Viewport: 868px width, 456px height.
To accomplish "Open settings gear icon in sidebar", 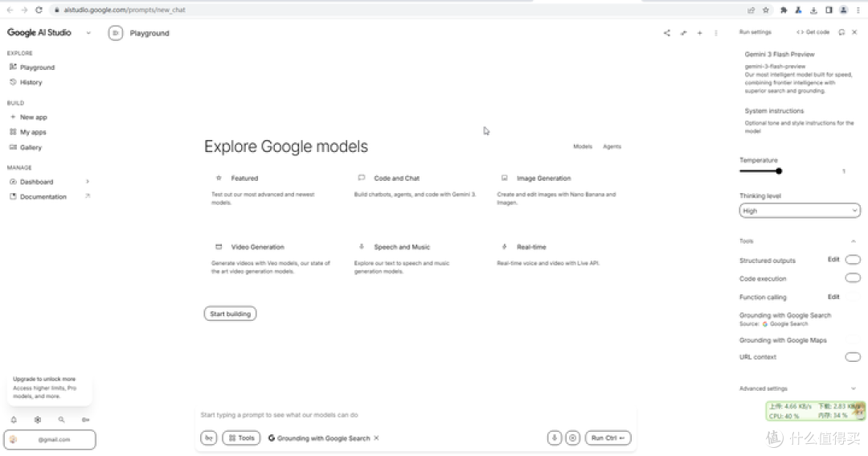I will pos(38,420).
